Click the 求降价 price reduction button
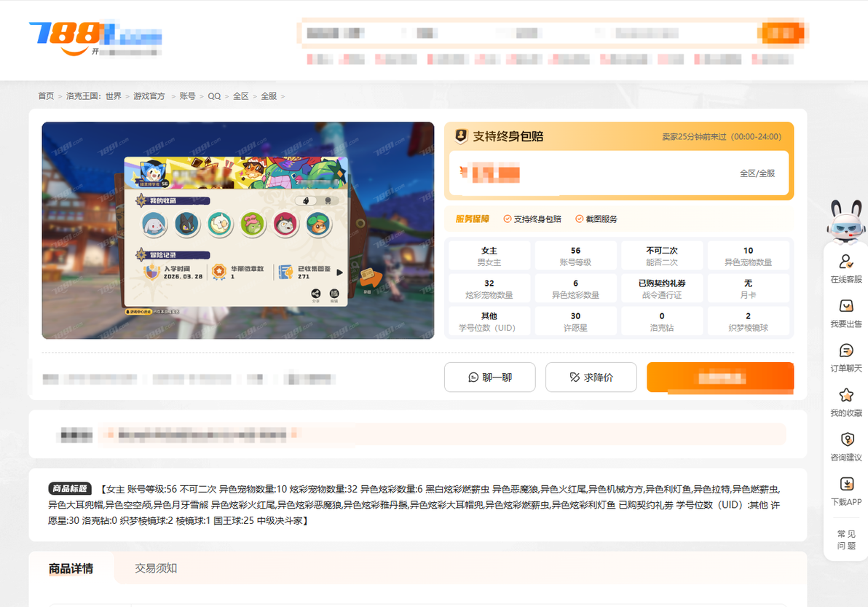Screen dimensions: 868x607 click(x=591, y=377)
